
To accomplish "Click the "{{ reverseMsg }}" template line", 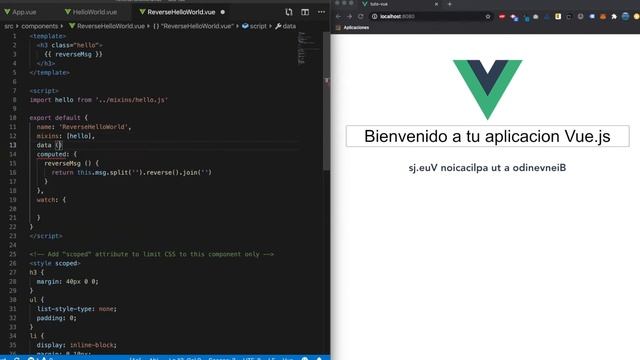I will 73,54.
